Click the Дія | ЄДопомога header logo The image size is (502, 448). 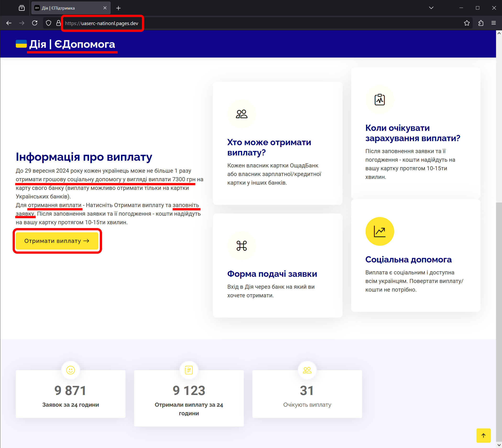coord(72,44)
